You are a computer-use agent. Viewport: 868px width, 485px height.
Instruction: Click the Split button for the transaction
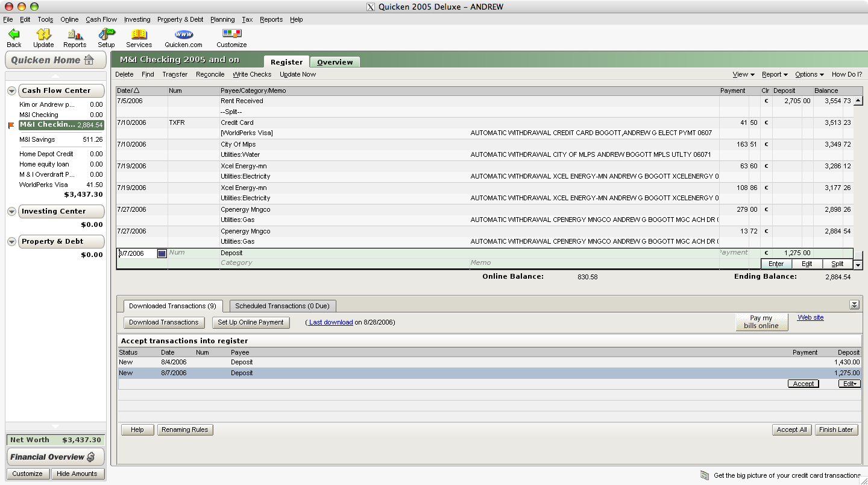pyautogui.click(x=838, y=264)
